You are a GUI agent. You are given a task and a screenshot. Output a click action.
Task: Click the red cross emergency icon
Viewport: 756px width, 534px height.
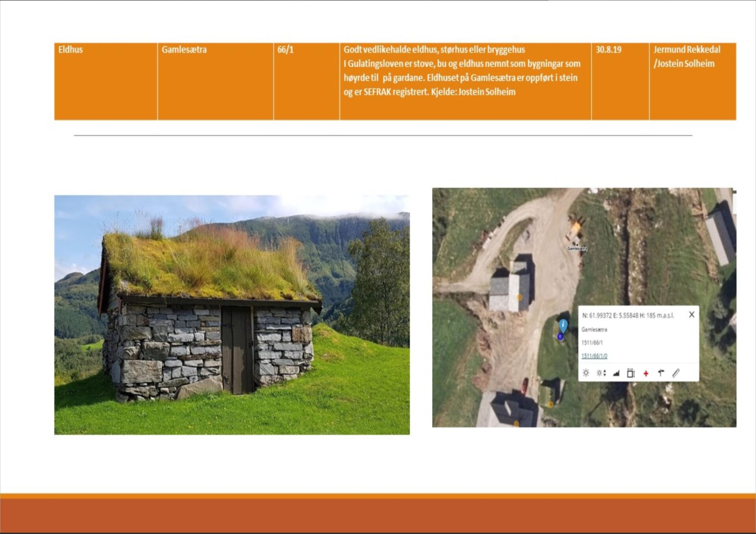[x=646, y=373]
